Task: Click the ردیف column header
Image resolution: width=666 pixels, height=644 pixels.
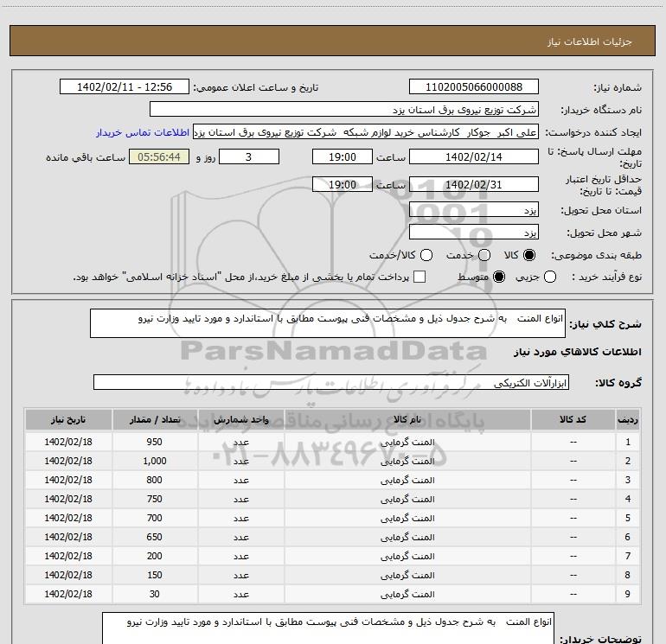Action: tap(627, 419)
